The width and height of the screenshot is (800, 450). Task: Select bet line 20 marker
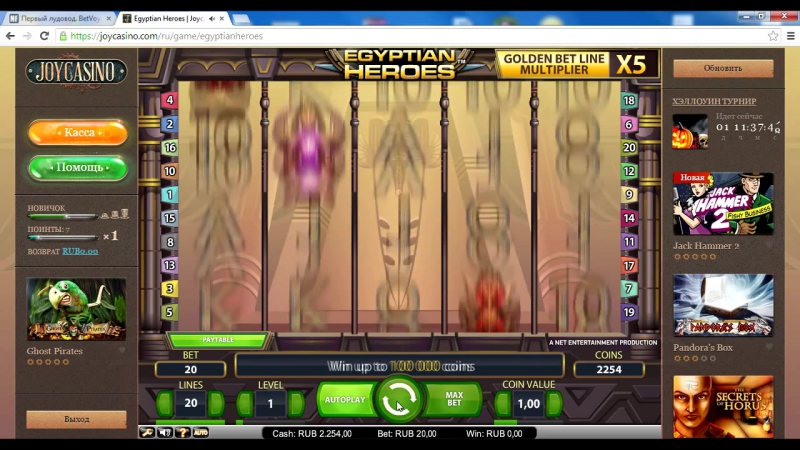[629, 147]
